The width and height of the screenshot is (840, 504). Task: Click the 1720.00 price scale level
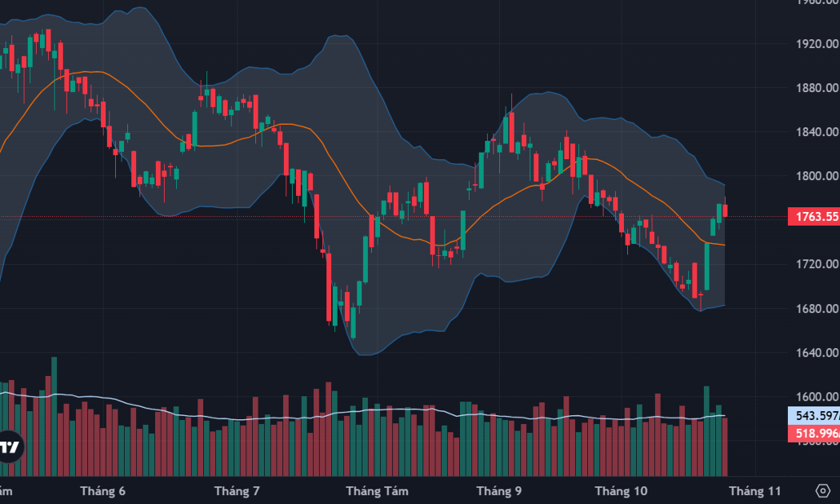[817, 264]
